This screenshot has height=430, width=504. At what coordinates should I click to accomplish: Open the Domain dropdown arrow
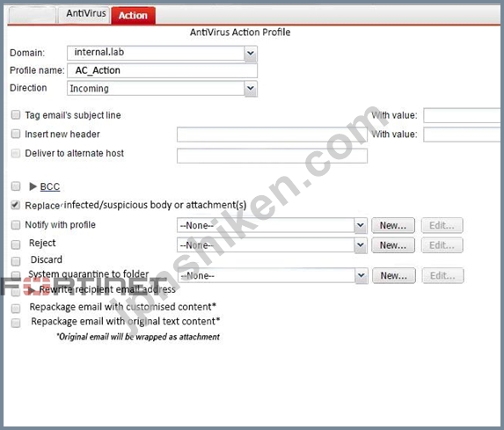pyautogui.click(x=251, y=53)
